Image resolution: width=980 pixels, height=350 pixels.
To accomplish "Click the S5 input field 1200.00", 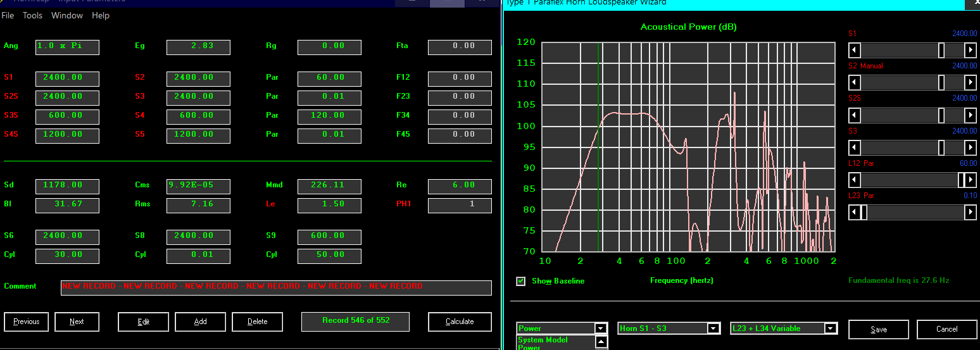I will [x=198, y=135].
